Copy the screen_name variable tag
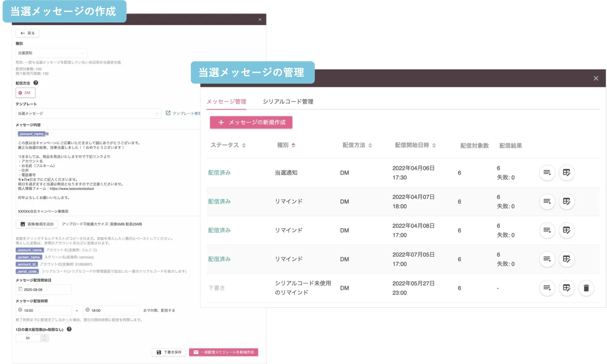The height and width of the screenshot is (364, 607). [29, 257]
